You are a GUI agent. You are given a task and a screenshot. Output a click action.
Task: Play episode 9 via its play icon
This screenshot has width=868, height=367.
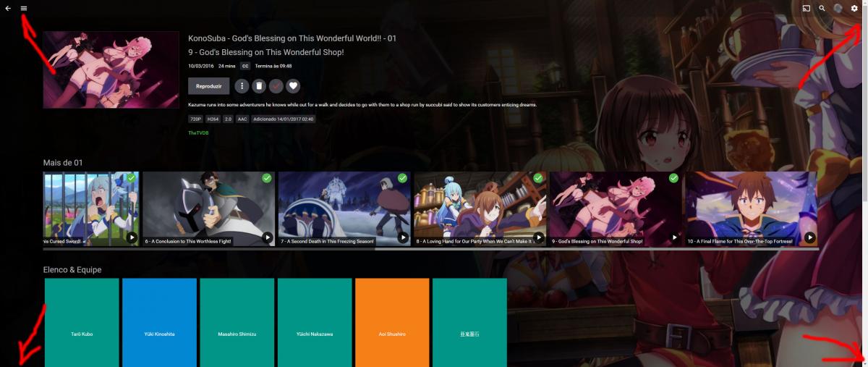click(674, 237)
